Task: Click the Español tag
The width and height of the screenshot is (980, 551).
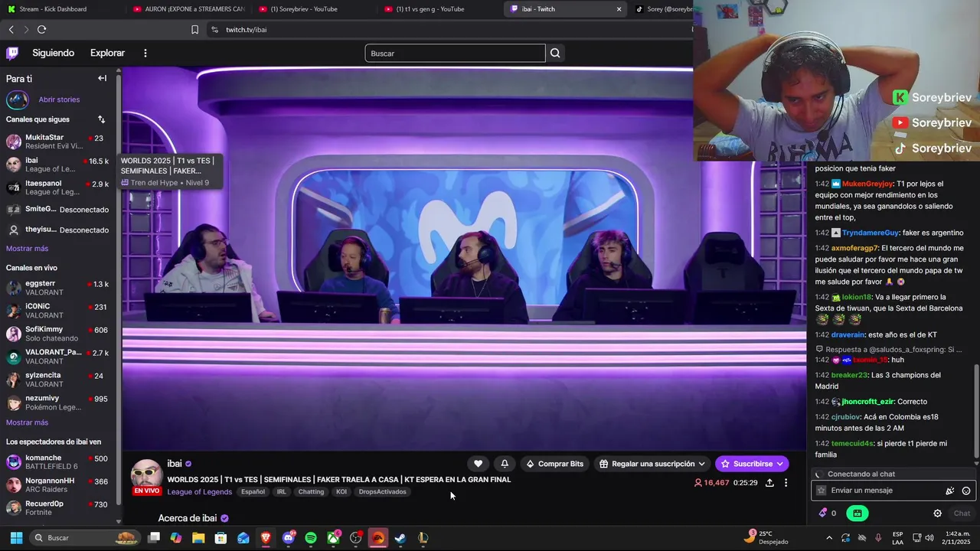Action: point(253,492)
